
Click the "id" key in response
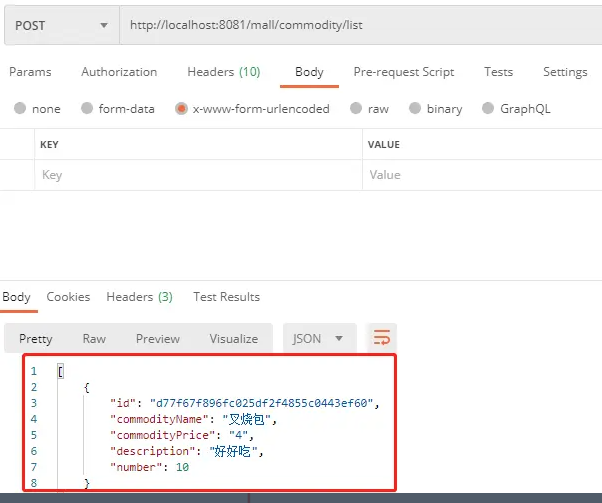pos(123,403)
